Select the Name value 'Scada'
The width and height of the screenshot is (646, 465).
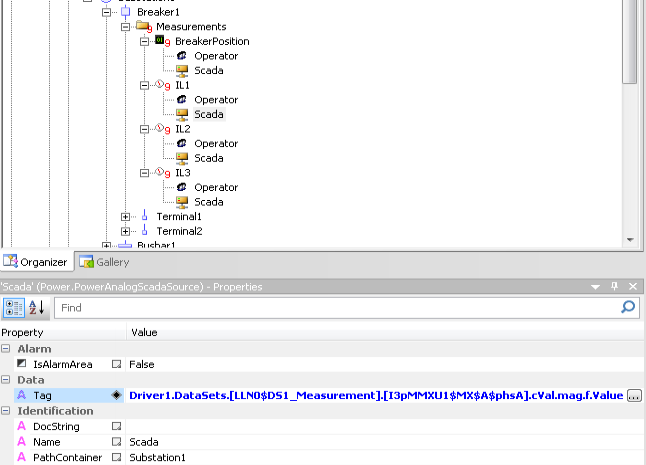pyautogui.click(x=144, y=442)
